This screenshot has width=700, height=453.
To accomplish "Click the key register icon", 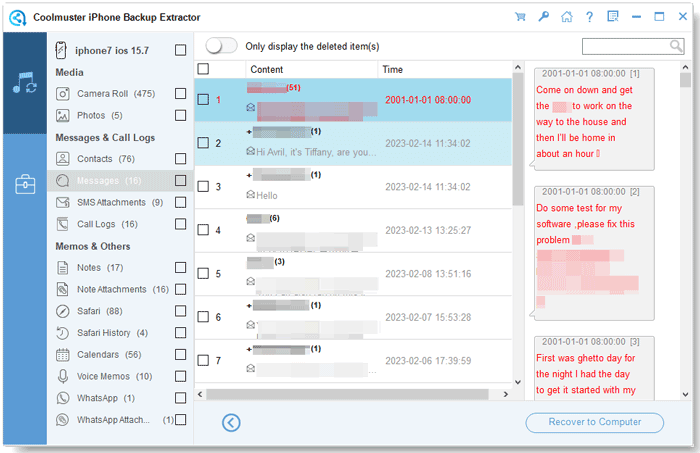I will 543,17.
